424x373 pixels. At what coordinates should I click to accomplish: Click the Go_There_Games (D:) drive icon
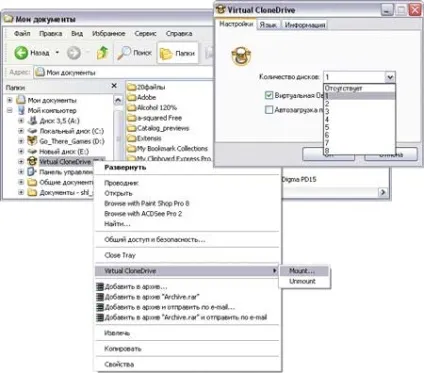32,141
